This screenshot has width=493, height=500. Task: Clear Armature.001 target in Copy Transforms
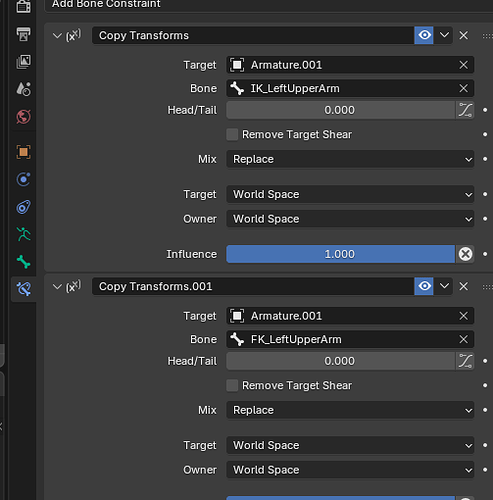[x=464, y=65]
